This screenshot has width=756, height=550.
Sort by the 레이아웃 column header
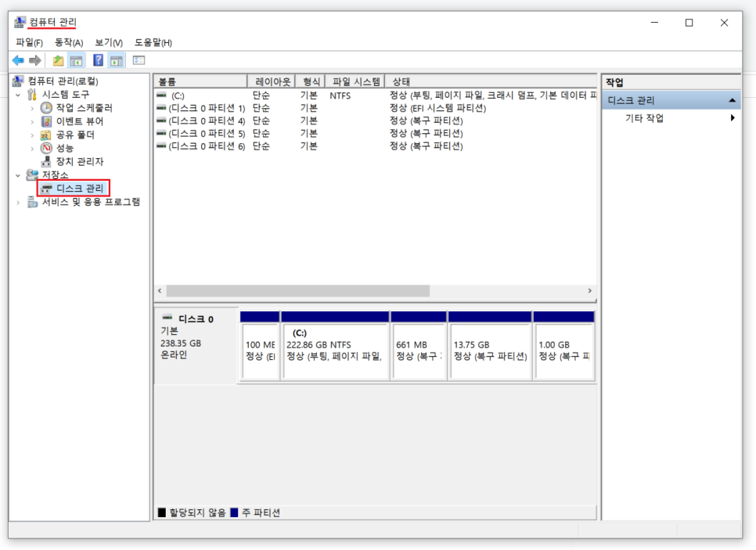[272, 81]
